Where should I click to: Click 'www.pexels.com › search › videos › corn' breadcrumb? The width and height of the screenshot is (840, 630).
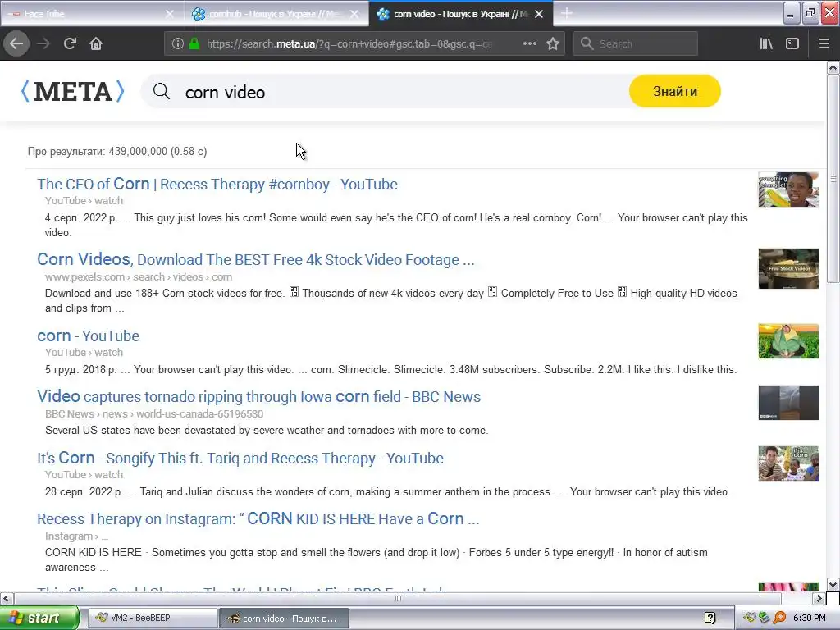(x=138, y=277)
